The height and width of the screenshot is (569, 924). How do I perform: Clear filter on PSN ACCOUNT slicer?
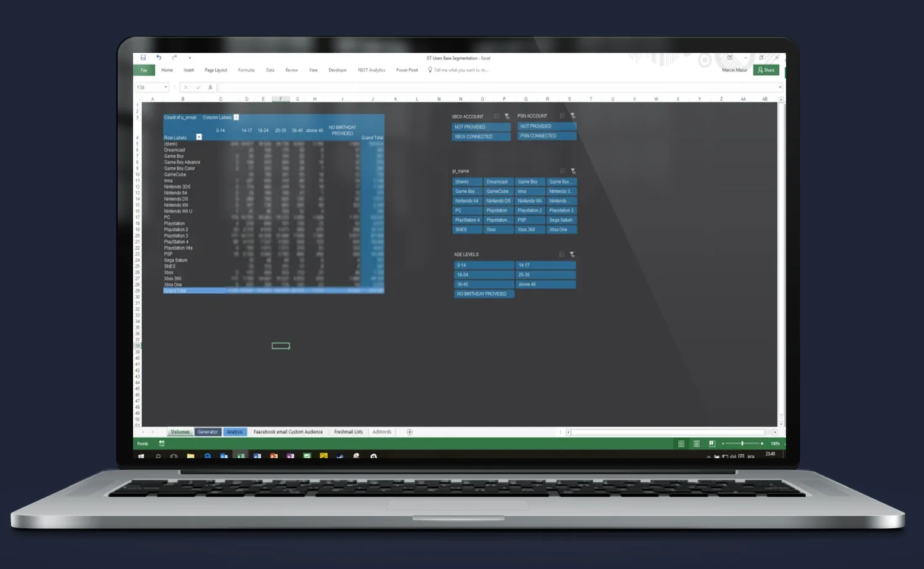coord(573,116)
